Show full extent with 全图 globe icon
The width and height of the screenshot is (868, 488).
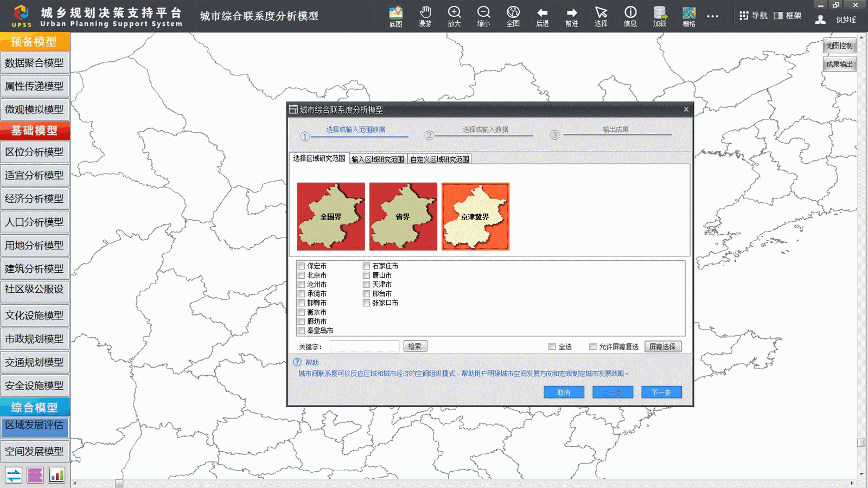[x=513, y=16]
